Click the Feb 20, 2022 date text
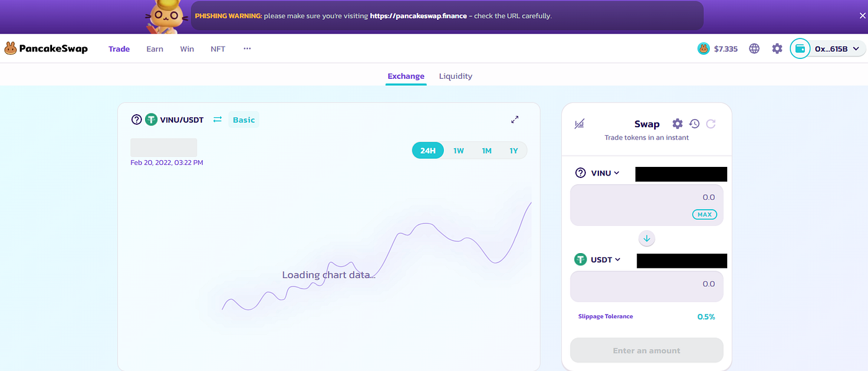 (167, 163)
